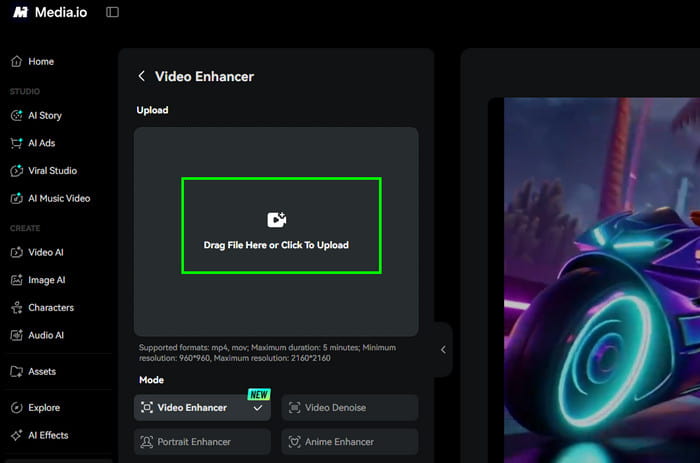Open AI Music Video in sidebar
700x463 pixels.
pos(59,198)
